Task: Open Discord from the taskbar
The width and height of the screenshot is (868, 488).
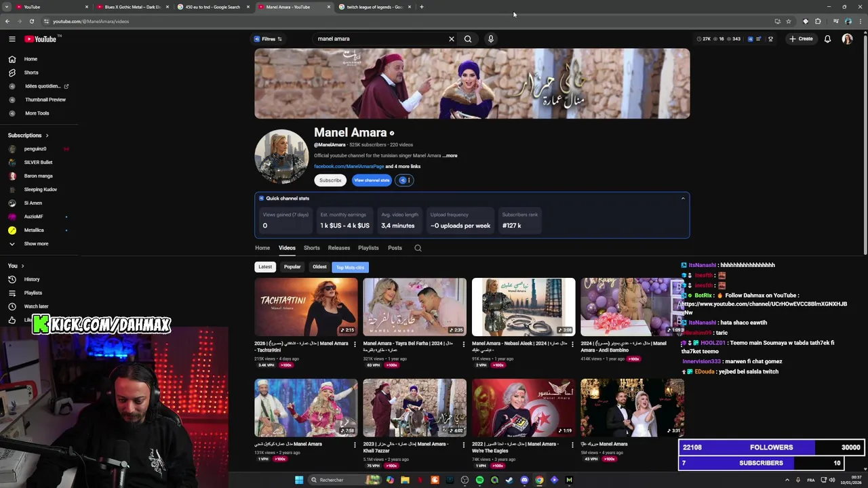Action: coord(524,480)
